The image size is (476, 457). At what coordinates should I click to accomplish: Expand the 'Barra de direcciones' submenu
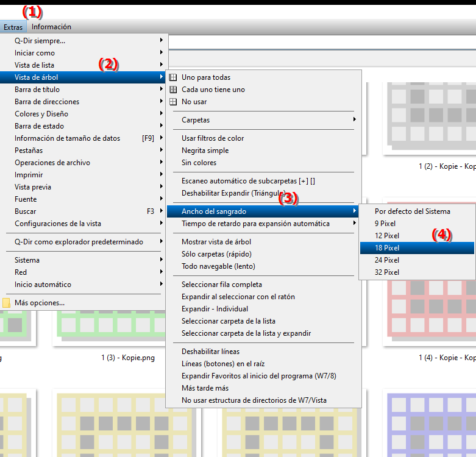tap(47, 102)
